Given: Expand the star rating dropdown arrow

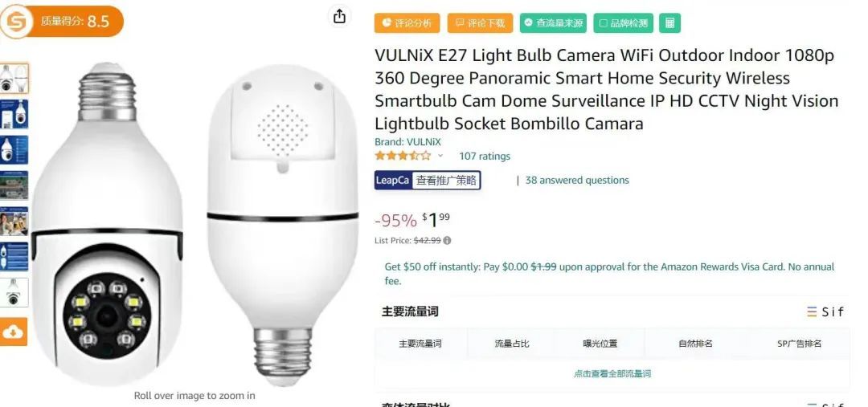Looking at the screenshot, I should point(440,156).
